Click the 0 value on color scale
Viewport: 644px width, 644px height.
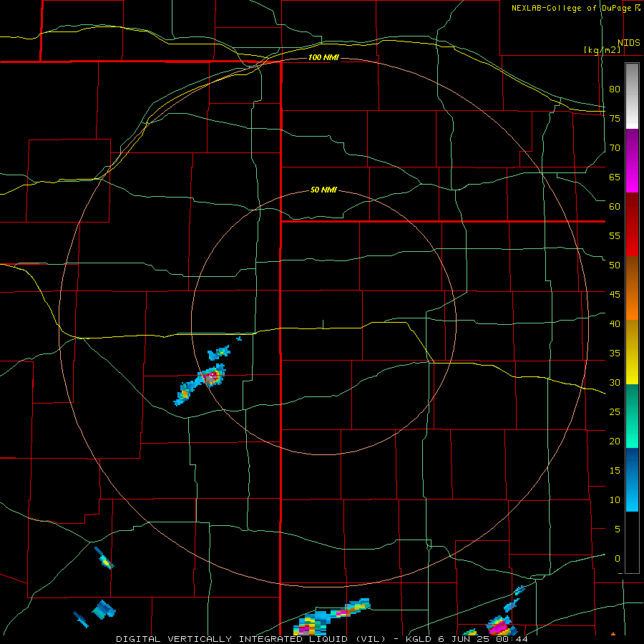(x=618, y=559)
